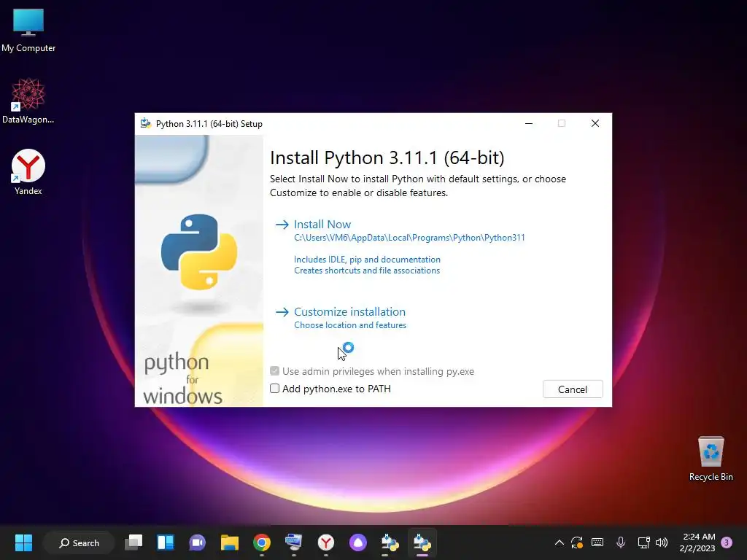
Task: Select the Yandex desktop shortcut
Action: coord(28,172)
